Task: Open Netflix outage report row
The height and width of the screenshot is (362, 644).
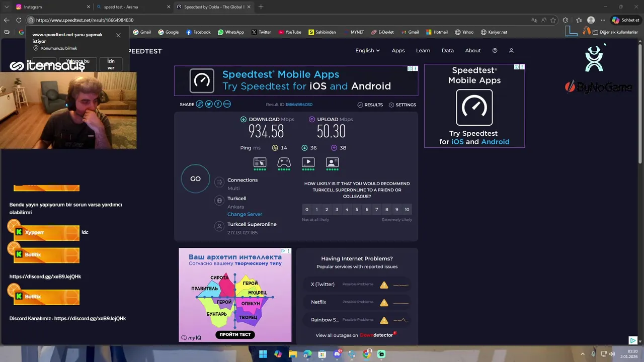Action: 357,302
